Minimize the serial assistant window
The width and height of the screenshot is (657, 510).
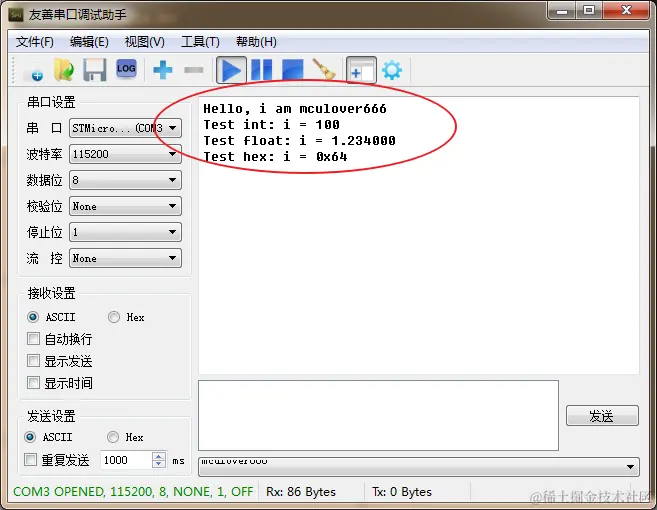562,11
